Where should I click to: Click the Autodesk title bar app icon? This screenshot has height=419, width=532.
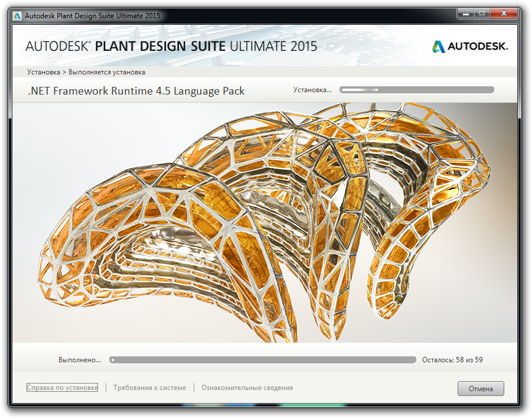pos(17,16)
